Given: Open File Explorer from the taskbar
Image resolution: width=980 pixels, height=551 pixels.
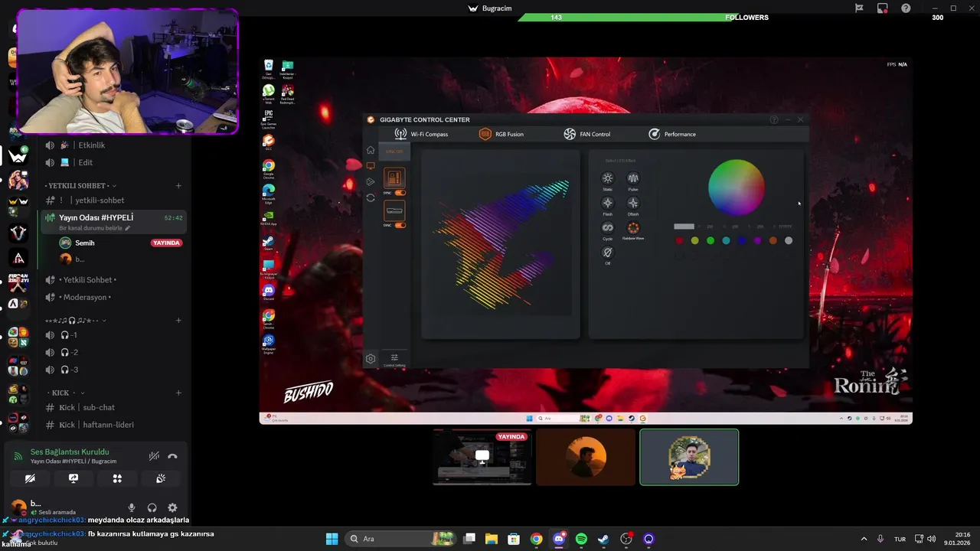Looking at the screenshot, I should coord(492,539).
